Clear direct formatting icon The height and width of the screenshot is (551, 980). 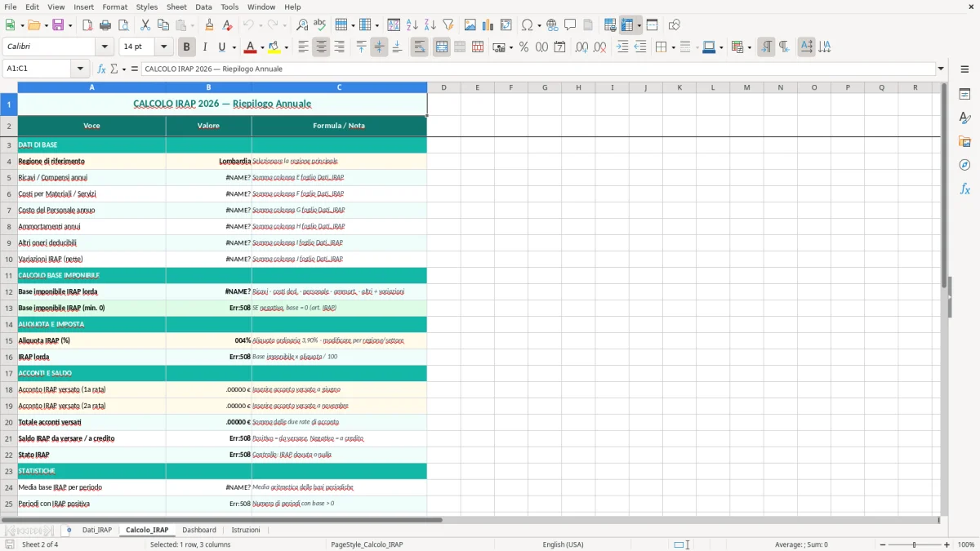[227, 25]
